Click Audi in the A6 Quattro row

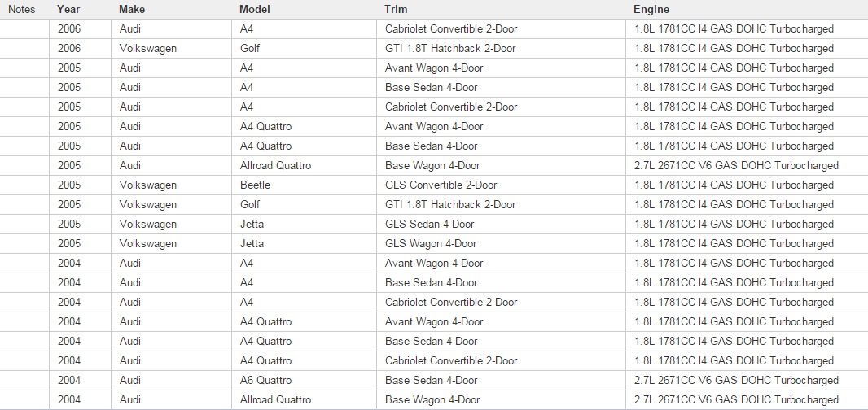(130, 380)
